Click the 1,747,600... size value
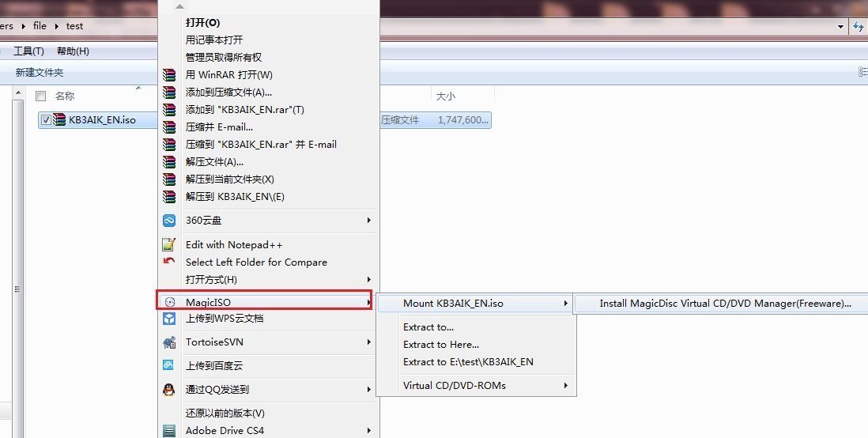 462,119
